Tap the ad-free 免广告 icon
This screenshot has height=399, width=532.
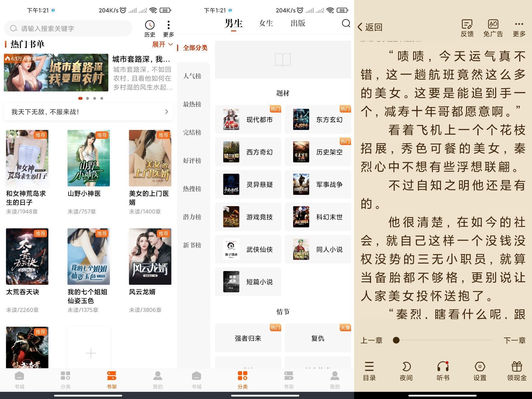pos(493,28)
